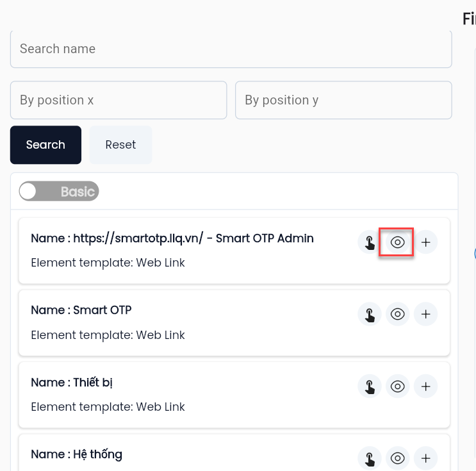Add the Smart OTP element with plus

point(425,314)
